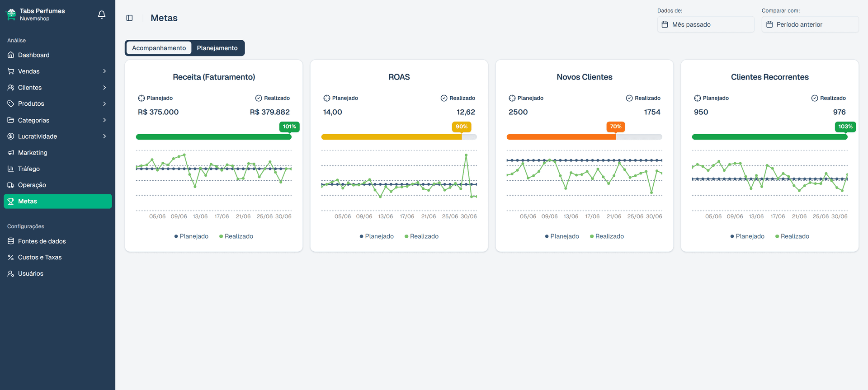This screenshot has height=390, width=868.
Task: Toggle Planejado series in the ROAS chart legend
Action: click(377, 236)
